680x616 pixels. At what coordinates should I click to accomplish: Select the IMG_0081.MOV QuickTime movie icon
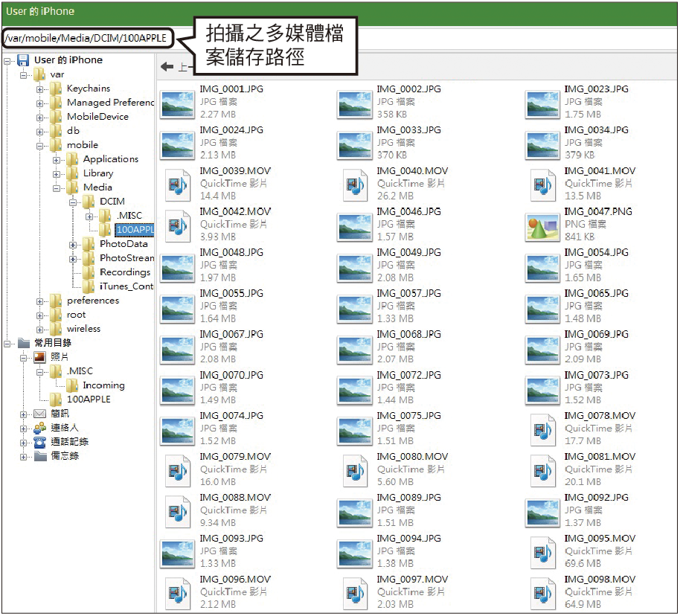(x=542, y=471)
